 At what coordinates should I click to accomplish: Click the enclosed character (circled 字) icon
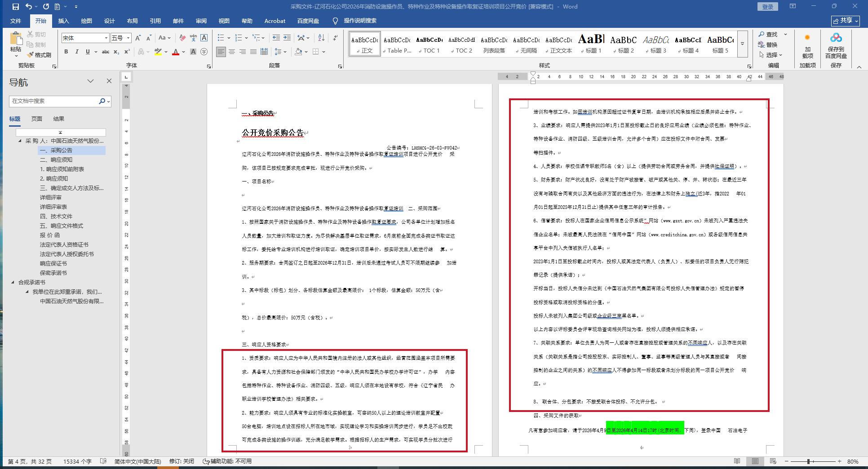[204, 52]
